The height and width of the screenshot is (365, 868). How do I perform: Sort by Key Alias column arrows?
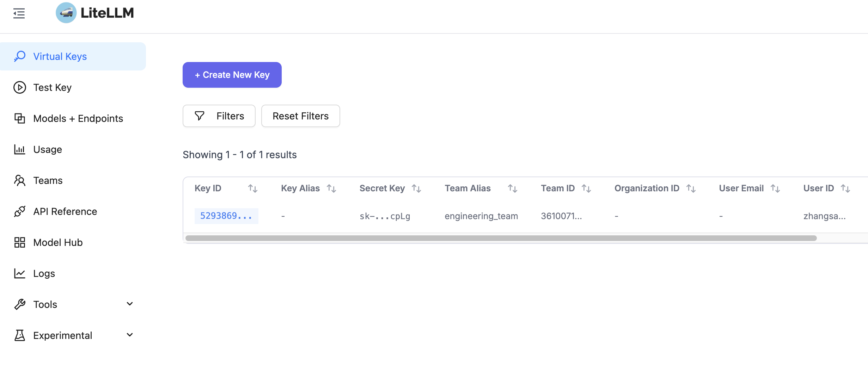[x=331, y=188]
